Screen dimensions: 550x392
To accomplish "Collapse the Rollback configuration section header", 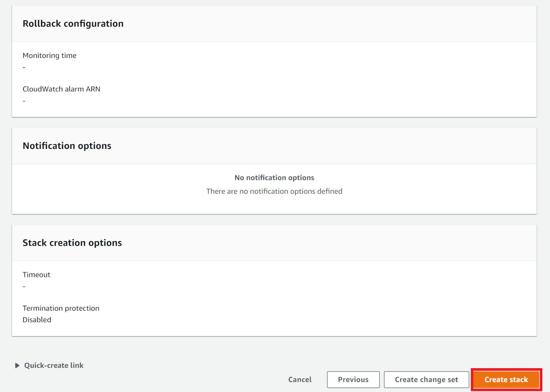I will point(73,23).
